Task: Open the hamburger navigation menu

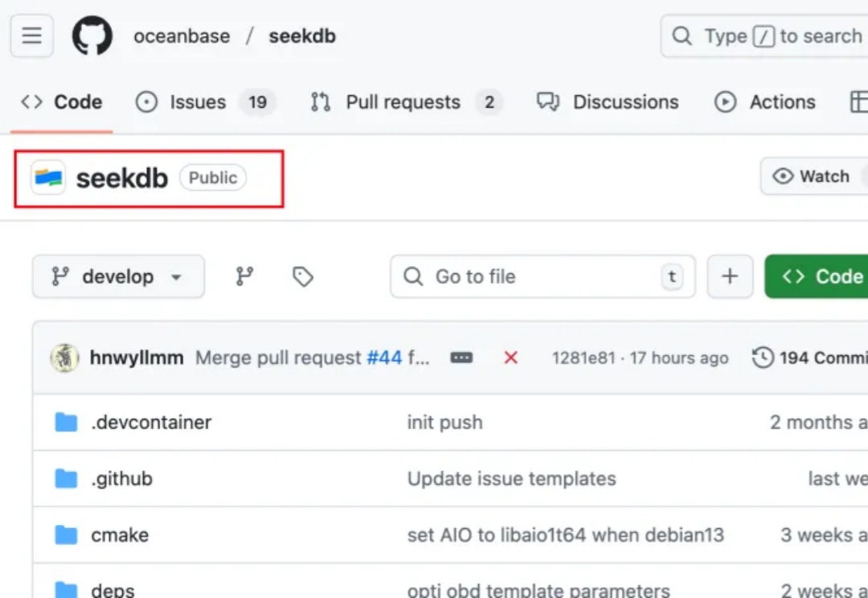Action: click(x=31, y=36)
